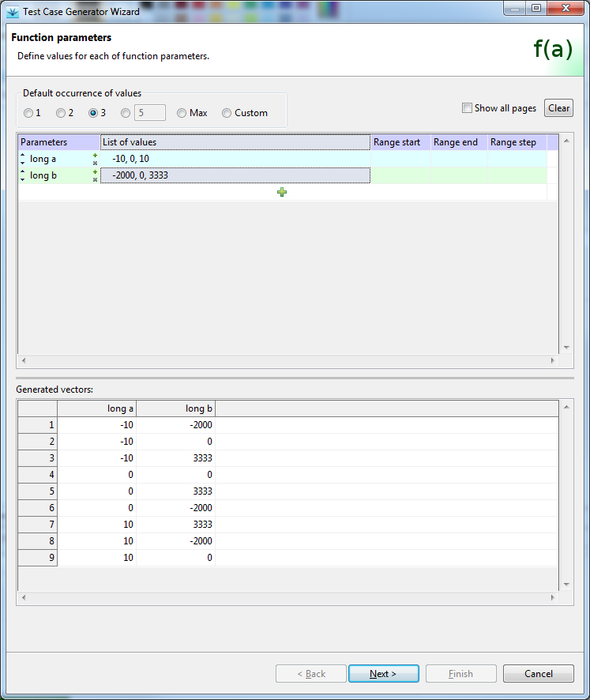Image resolution: width=590 pixels, height=700 pixels.
Task: Click the Range start column header
Action: 400,142
